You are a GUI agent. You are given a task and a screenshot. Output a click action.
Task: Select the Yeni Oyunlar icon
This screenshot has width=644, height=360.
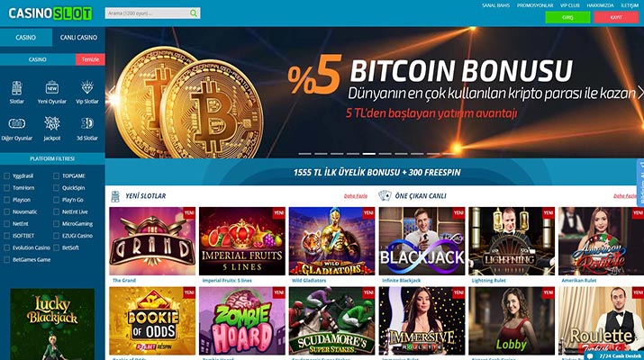click(x=51, y=88)
